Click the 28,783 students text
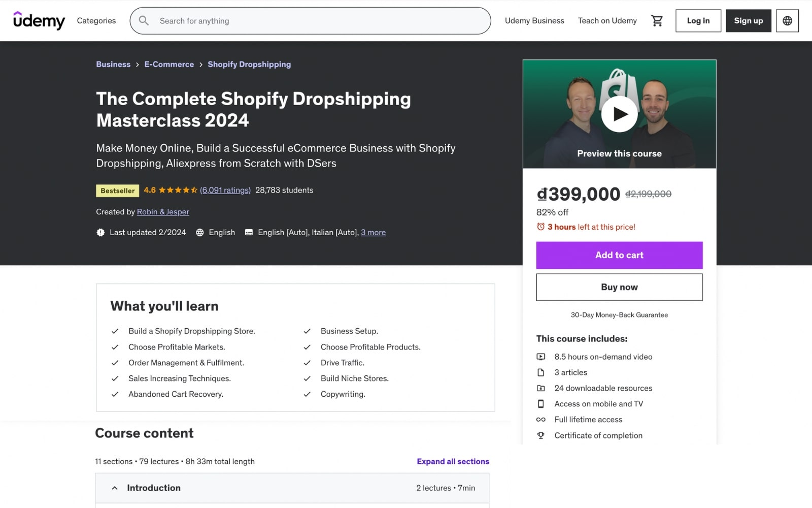Image resolution: width=812 pixels, height=508 pixels. click(284, 190)
